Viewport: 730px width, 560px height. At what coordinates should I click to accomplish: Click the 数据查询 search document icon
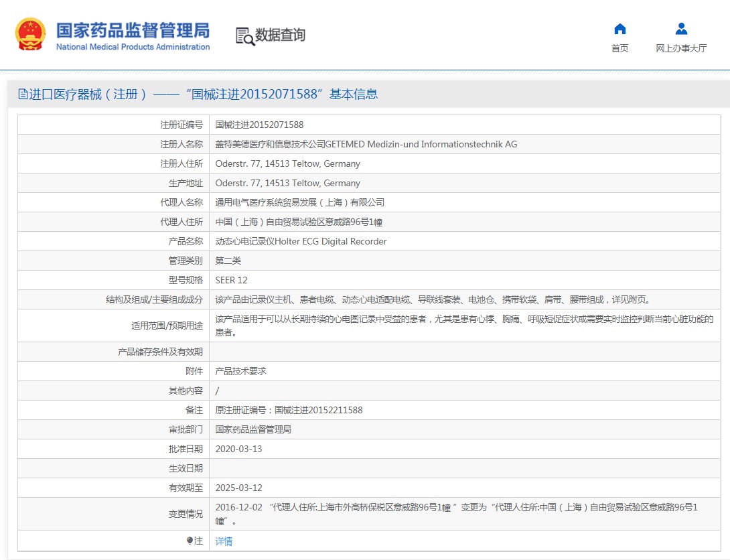[245, 36]
